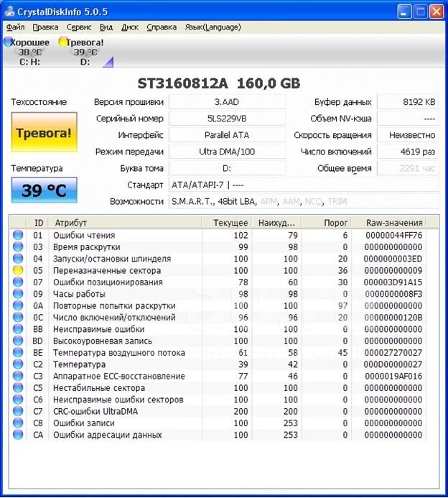Click the S.M.A.R.T., 48bit LBA features field

(x=304, y=201)
